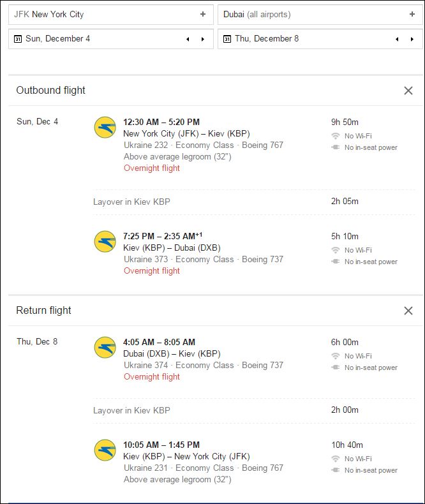
Task: Click the 12:30 AM – 5:20 PM flight time
Action: pyautogui.click(x=161, y=122)
